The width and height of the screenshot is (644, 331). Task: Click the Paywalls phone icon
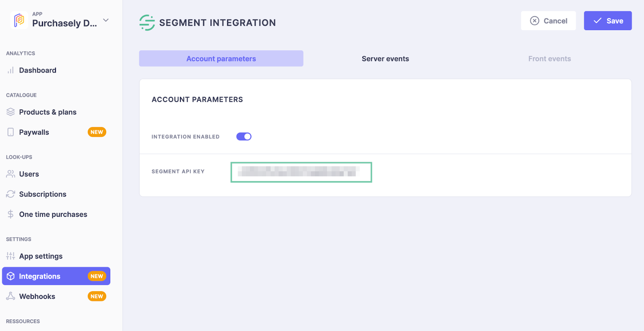10,132
